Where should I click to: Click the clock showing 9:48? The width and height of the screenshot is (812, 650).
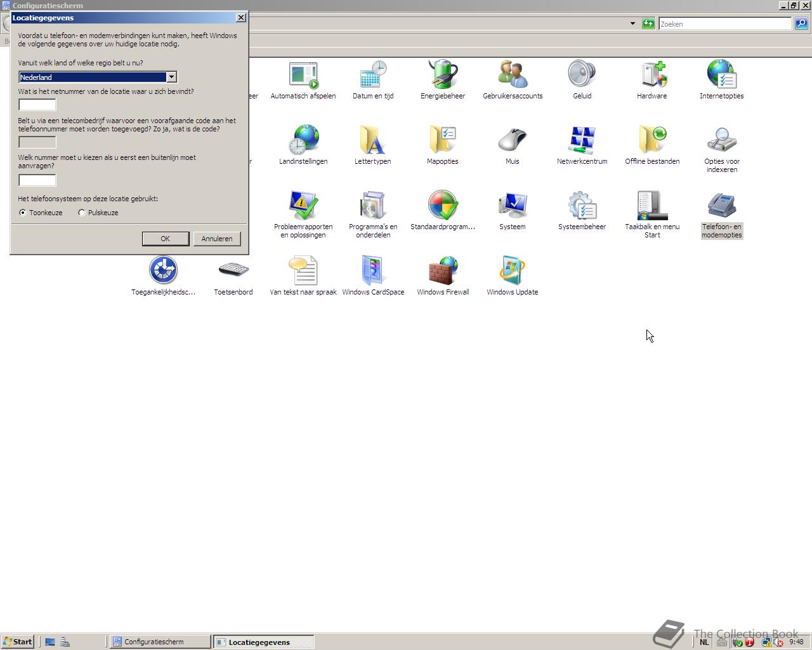796,642
